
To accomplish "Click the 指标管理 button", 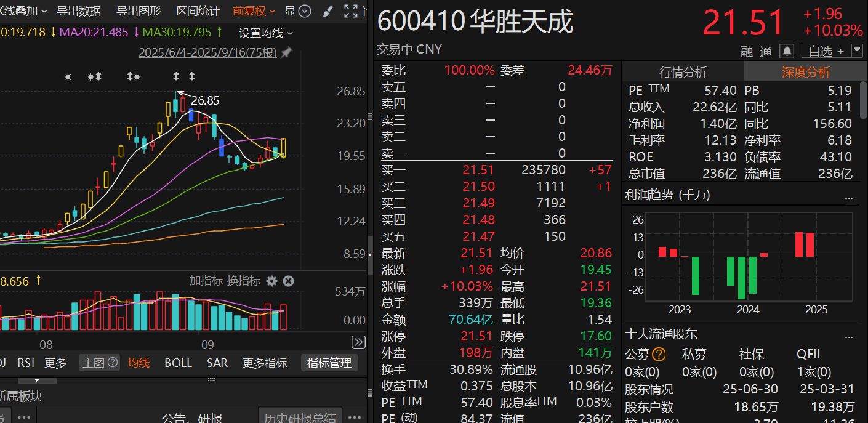I will coord(329,363).
